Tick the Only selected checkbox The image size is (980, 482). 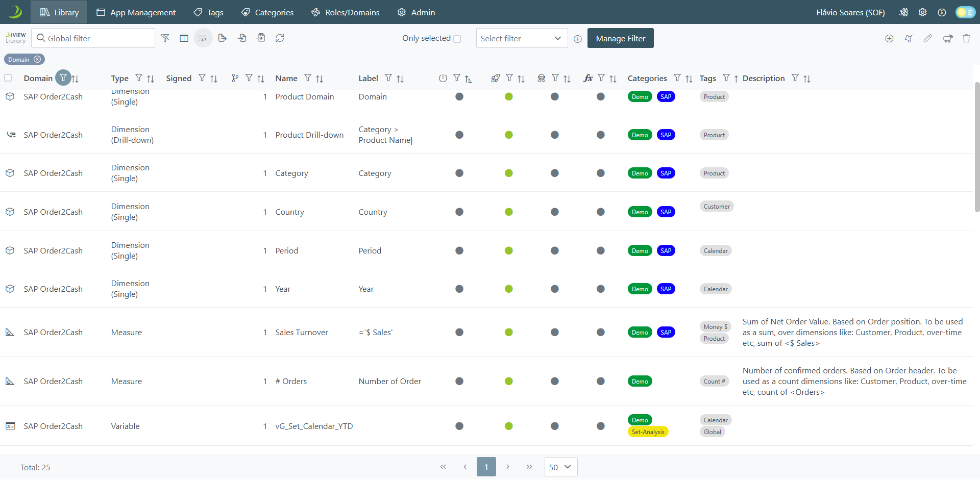[x=457, y=39]
